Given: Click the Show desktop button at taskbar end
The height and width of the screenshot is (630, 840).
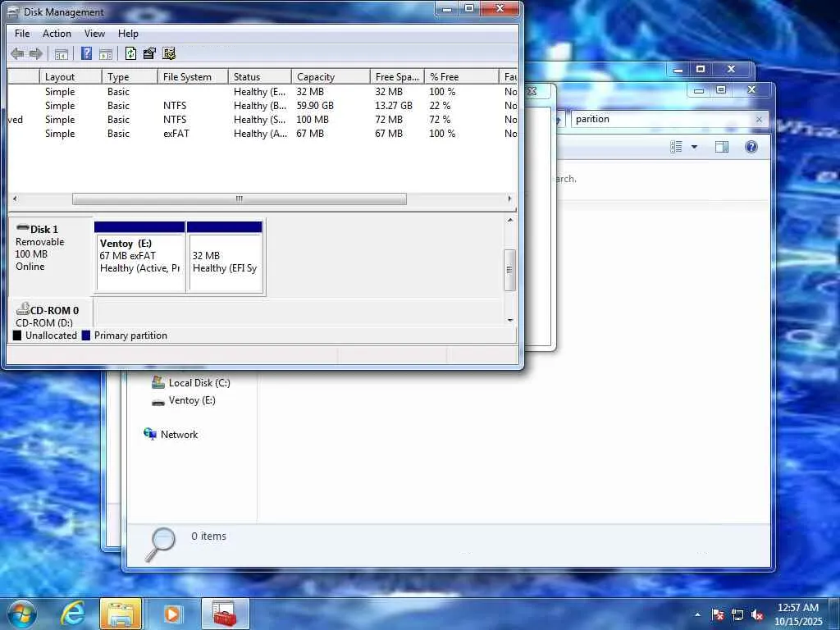Looking at the screenshot, I should (x=834, y=614).
